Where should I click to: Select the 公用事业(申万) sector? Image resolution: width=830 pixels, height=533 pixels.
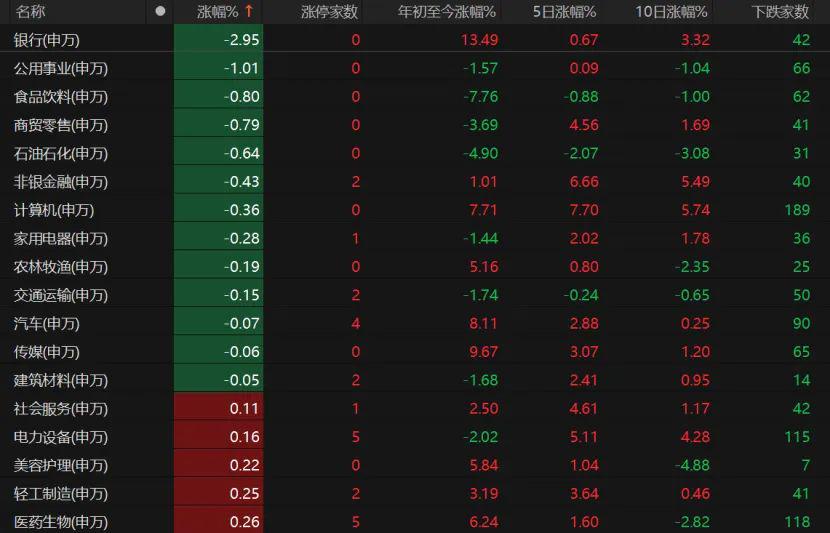[x=60, y=68]
